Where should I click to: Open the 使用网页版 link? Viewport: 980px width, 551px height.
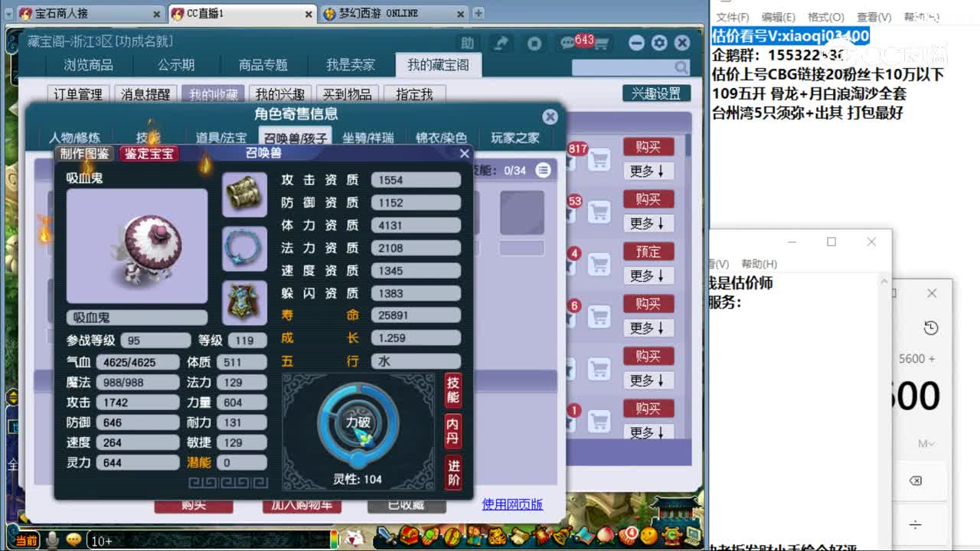coord(512,504)
